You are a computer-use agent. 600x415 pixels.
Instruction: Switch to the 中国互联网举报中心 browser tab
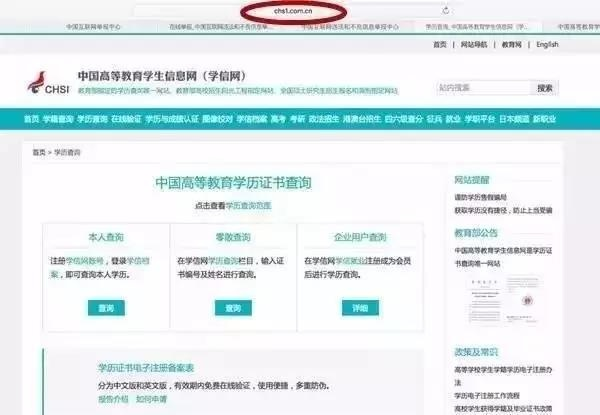[93, 27]
